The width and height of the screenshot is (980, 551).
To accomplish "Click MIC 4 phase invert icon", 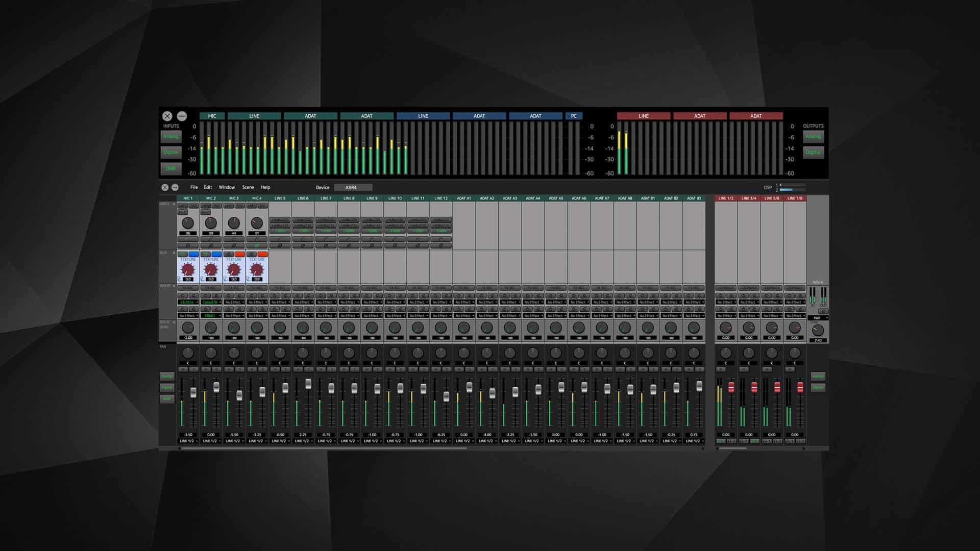I will pos(257,245).
